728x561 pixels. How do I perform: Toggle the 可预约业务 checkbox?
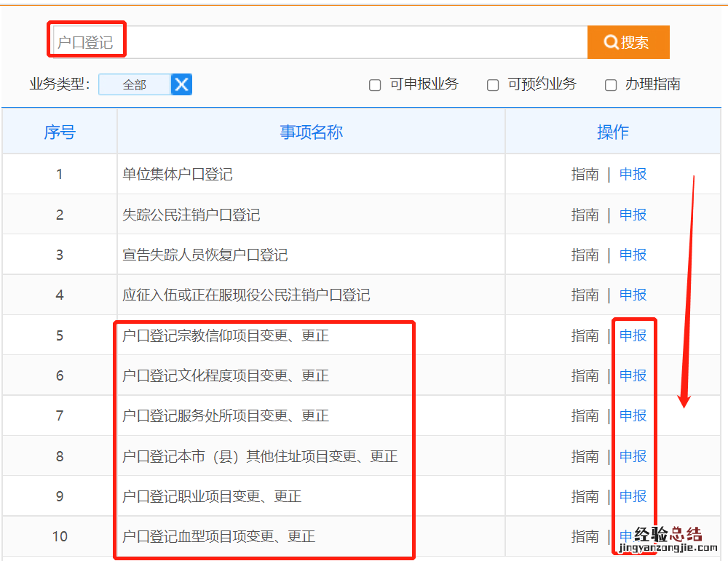tap(493, 85)
